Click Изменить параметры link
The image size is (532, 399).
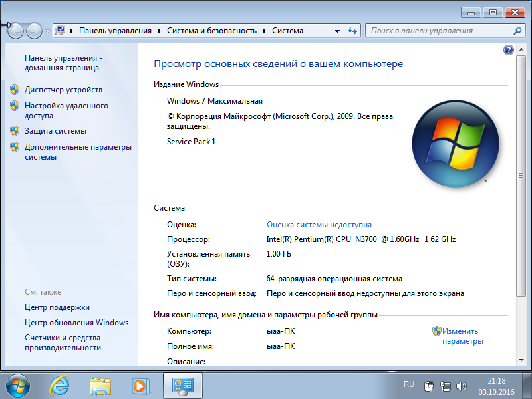coord(463,336)
